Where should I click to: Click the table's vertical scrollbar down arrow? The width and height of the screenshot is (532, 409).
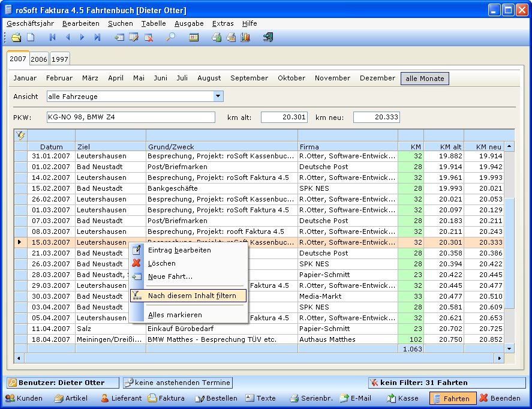pyautogui.click(x=509, y=348)
